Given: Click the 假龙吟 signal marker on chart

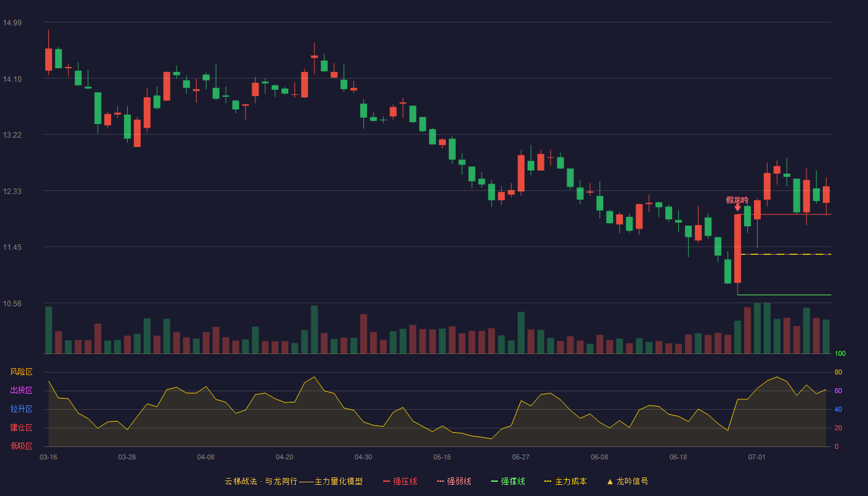Looking at the screenshot, I should tap(737, 200).
